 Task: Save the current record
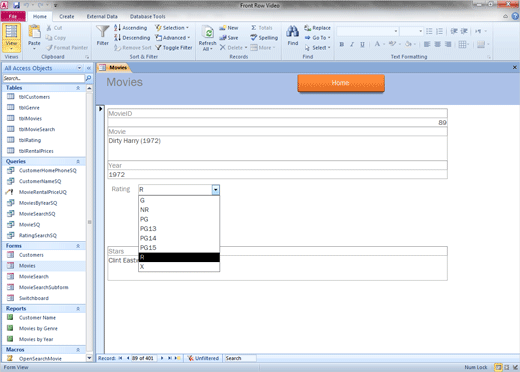pos(229,38)
